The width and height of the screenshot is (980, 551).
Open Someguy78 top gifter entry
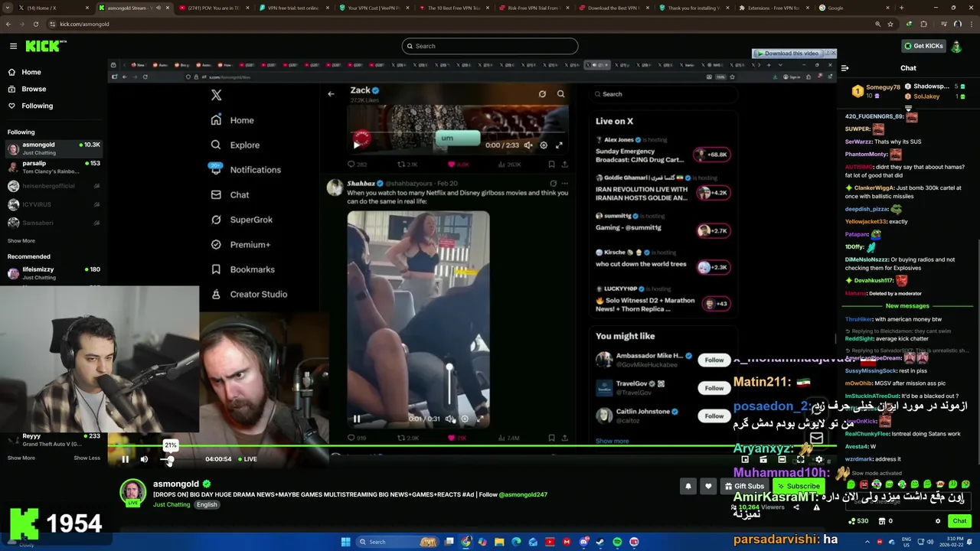pos(877,91)
